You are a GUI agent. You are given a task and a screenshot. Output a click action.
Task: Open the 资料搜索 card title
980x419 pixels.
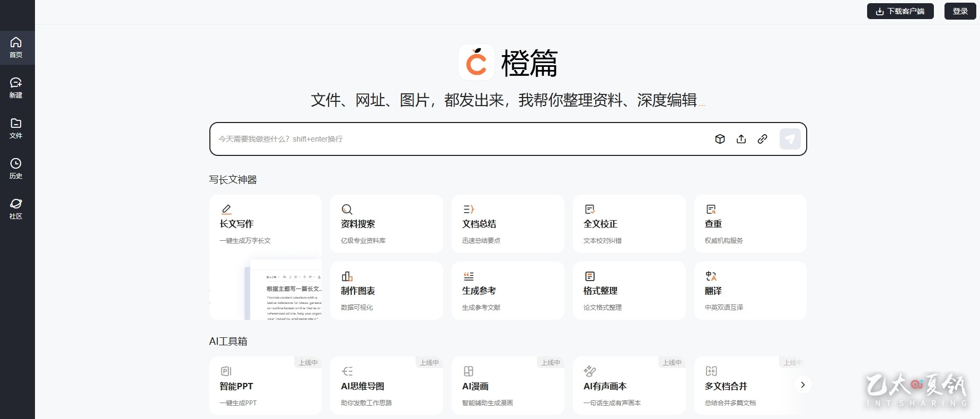coord(358,224)
